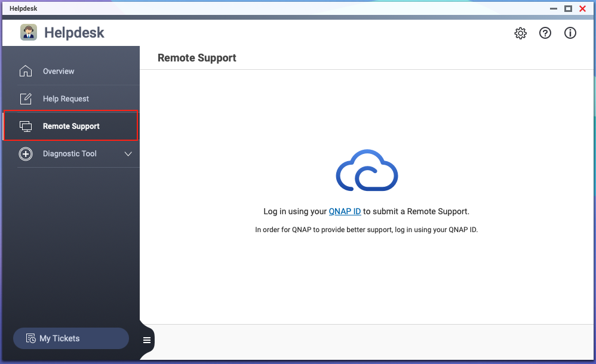This screenshot has height=364, width=596.
Task: Click the hamburger tab on panel edge
Action: pos(146,340)
